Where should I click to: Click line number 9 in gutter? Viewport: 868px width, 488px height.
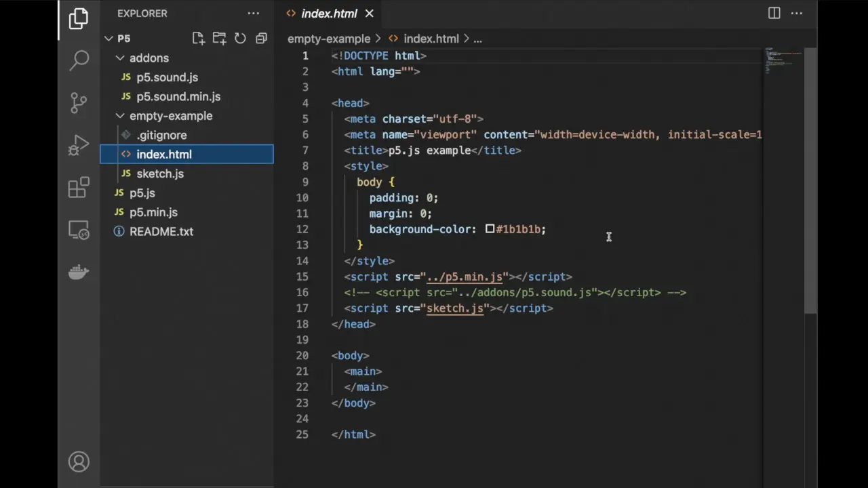304,182
